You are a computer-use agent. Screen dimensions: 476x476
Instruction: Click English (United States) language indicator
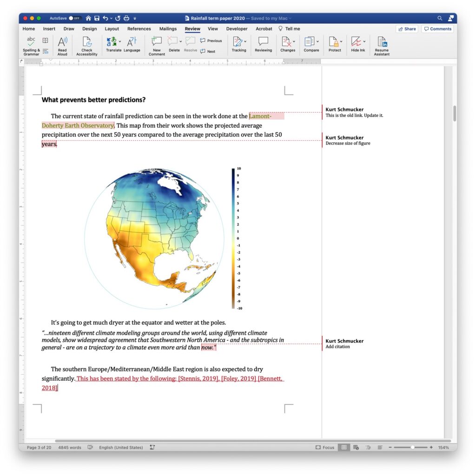[121, 447]
